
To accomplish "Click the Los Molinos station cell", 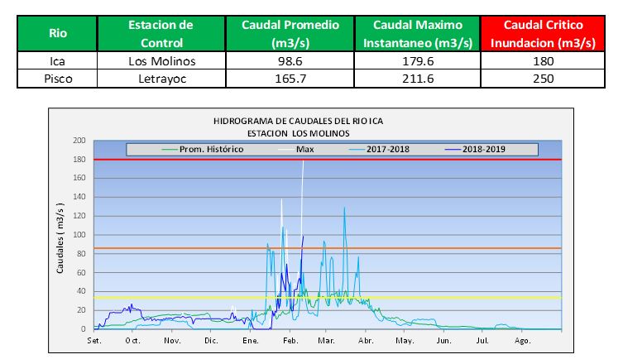I will [x=161, y=61].
